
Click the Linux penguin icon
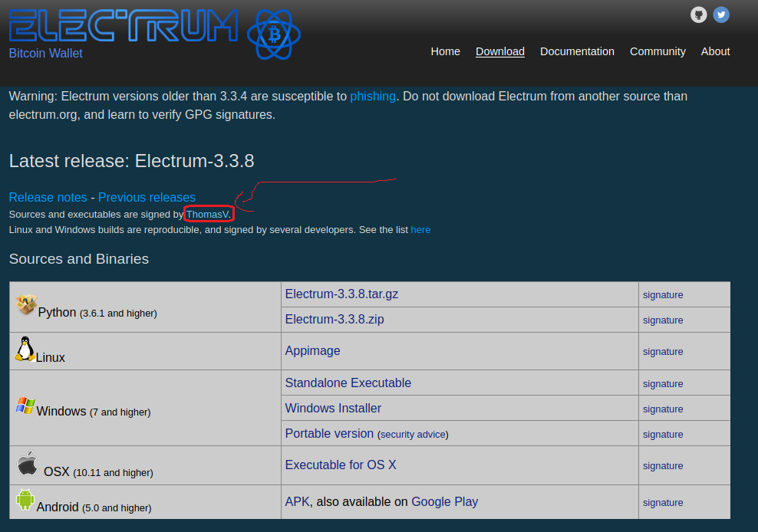25,349
